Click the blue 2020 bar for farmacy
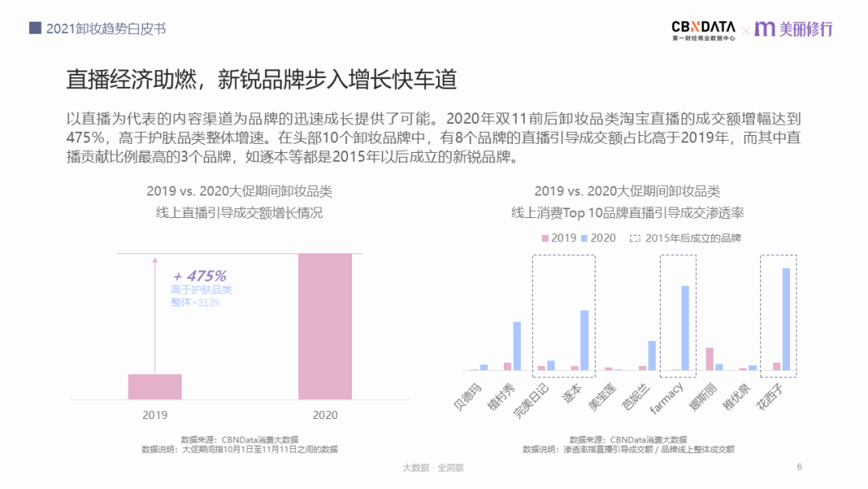 click(x=686, y=328)
